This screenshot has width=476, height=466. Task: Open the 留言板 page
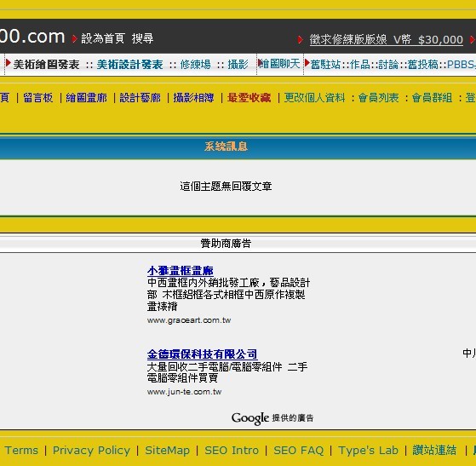coord(38,98)
